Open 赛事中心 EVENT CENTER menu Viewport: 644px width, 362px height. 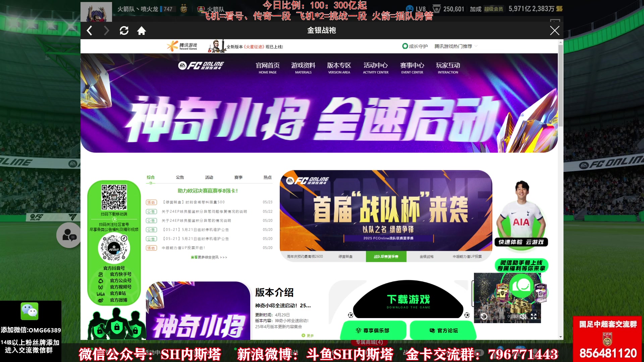coord(412,67)
